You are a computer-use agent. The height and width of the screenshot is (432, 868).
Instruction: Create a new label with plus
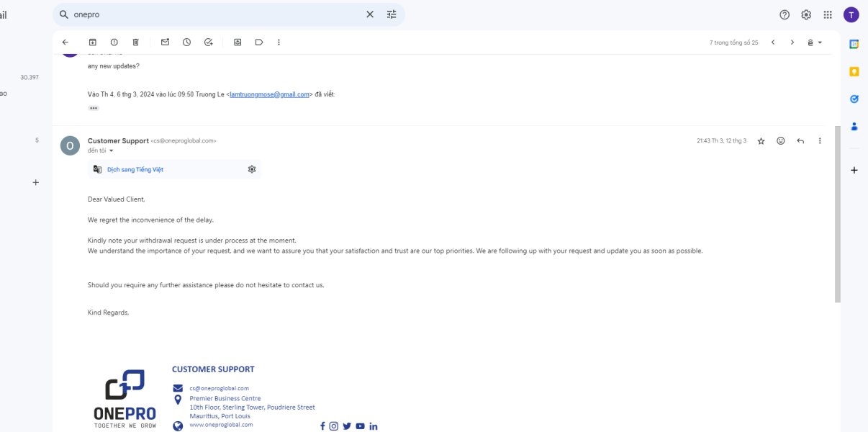coord(36,183)
